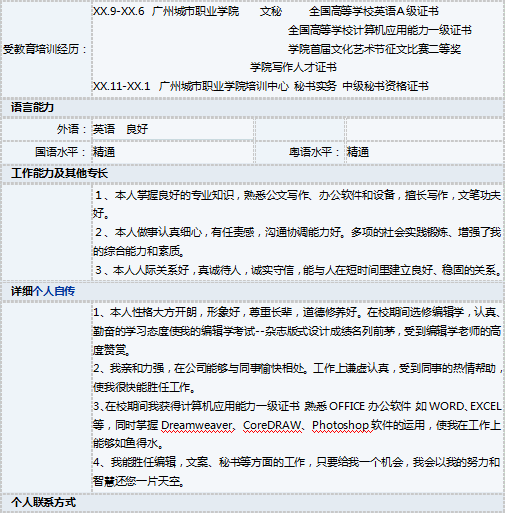
Task: Click the 受教育培训经历 label cell
Action: 46,49
